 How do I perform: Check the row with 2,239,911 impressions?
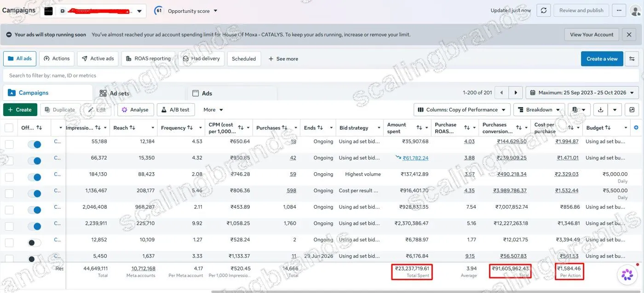tap(9, 226)
